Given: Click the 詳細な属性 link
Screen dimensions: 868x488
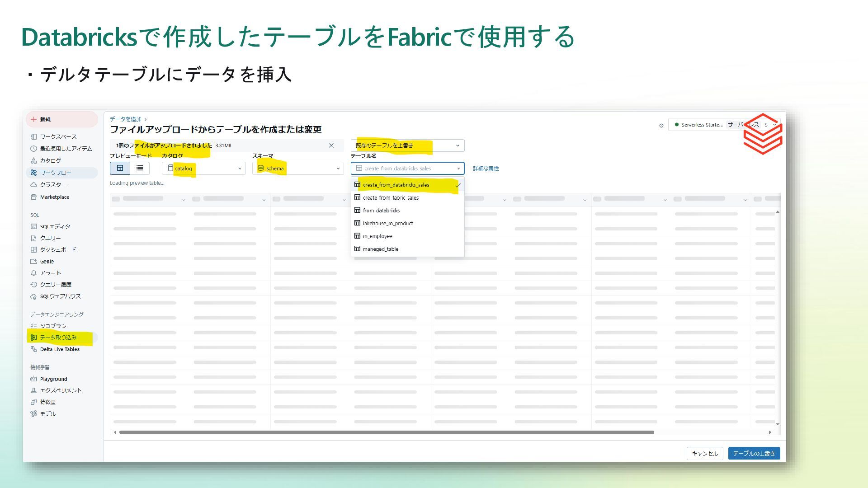Looking at the screenshot, I should pyautogui.click(x=486, y=169).
